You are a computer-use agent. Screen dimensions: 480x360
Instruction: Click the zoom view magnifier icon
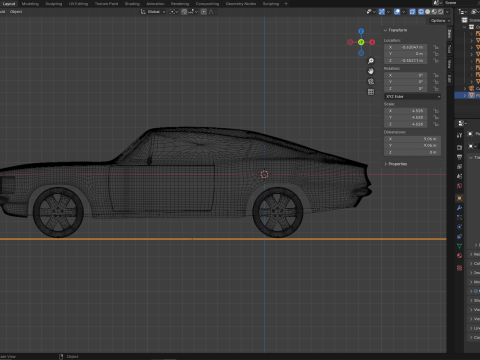[371, 61]
